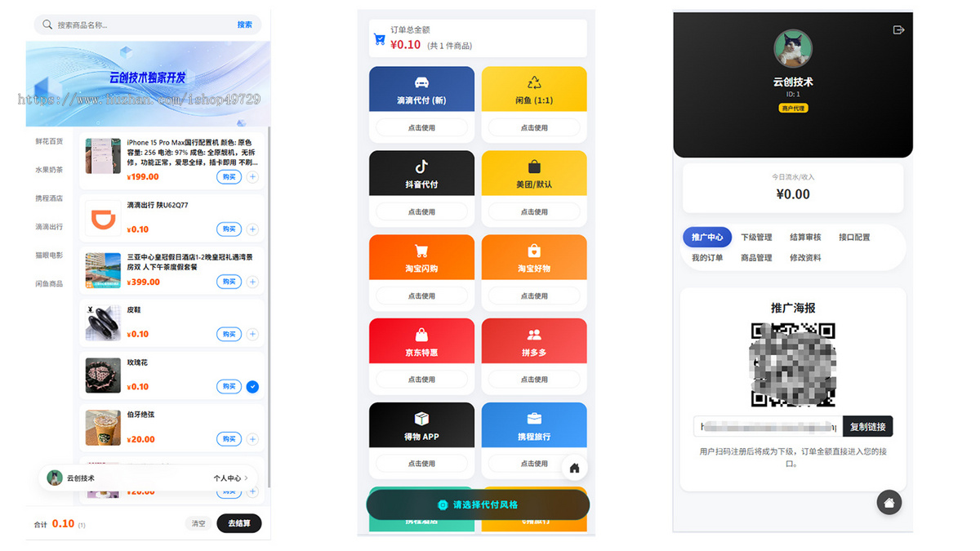Click 点击使用 under 闲鱼 (1:1)
This screenshot has height=551, width=980.
(534, 127)
